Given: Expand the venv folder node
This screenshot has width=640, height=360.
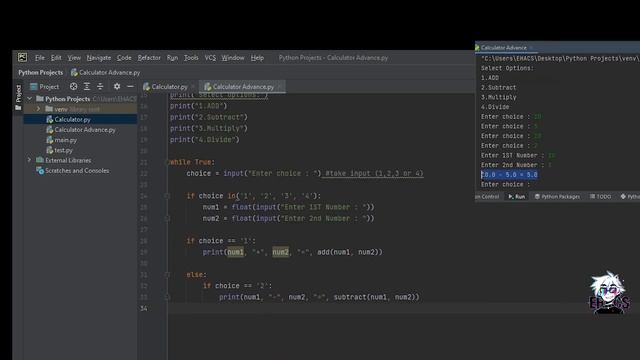Looking at the screenshot, I should coord(38,109).
